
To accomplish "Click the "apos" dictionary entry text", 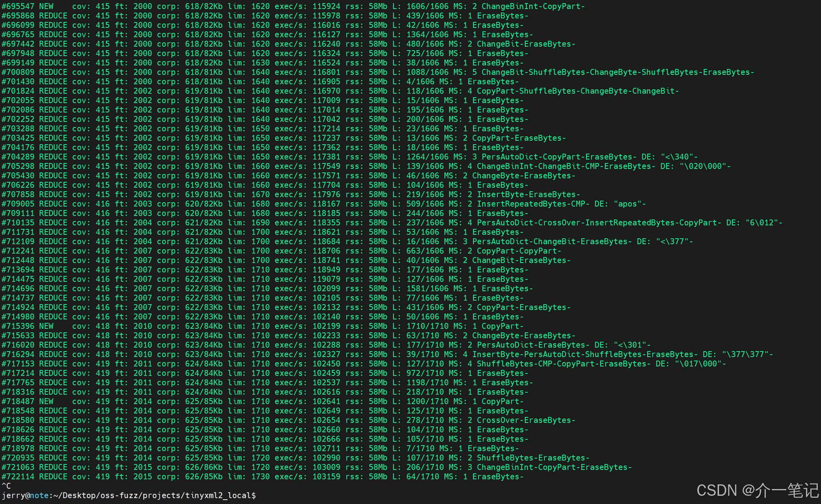I will [628, 204].
